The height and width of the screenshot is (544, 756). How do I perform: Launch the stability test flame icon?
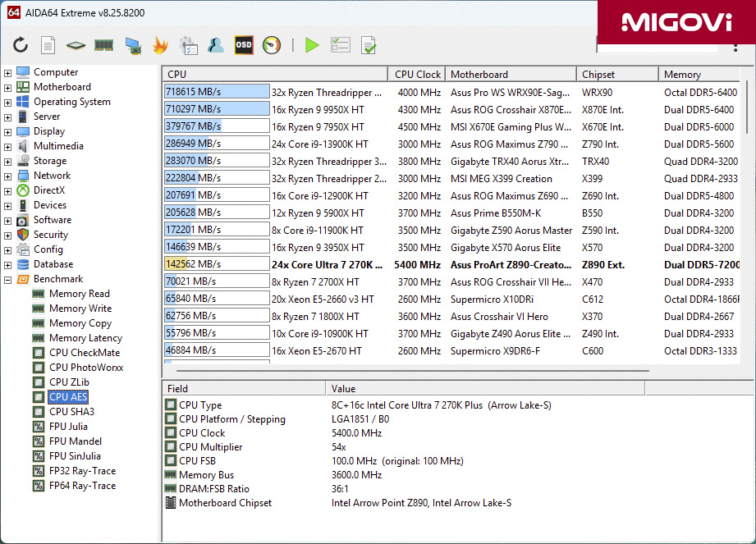coord(160,45)
